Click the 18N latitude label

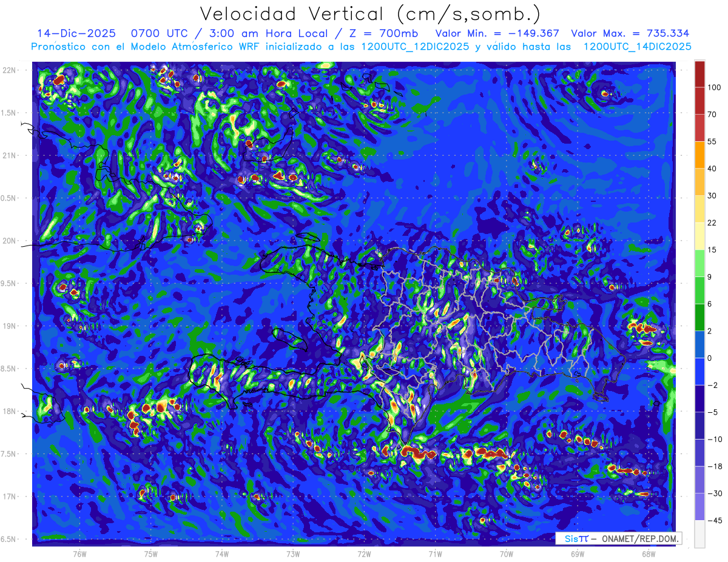coord(10,412)
